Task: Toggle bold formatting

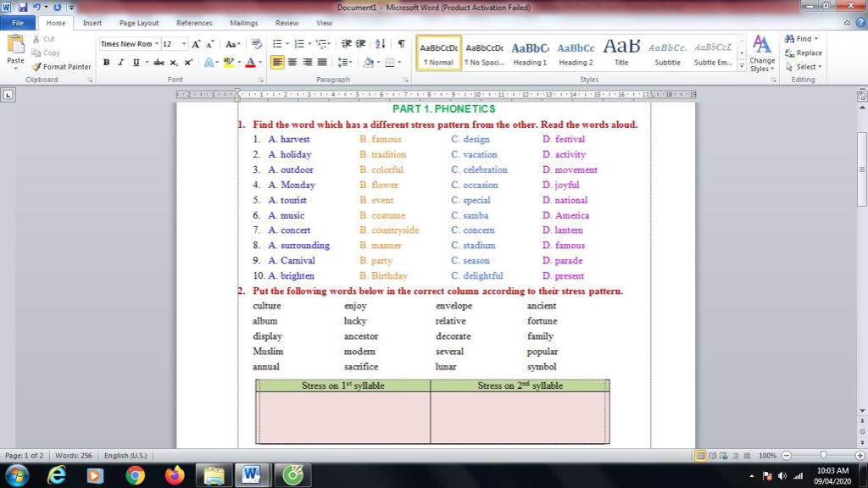Action: click(106, 63)
